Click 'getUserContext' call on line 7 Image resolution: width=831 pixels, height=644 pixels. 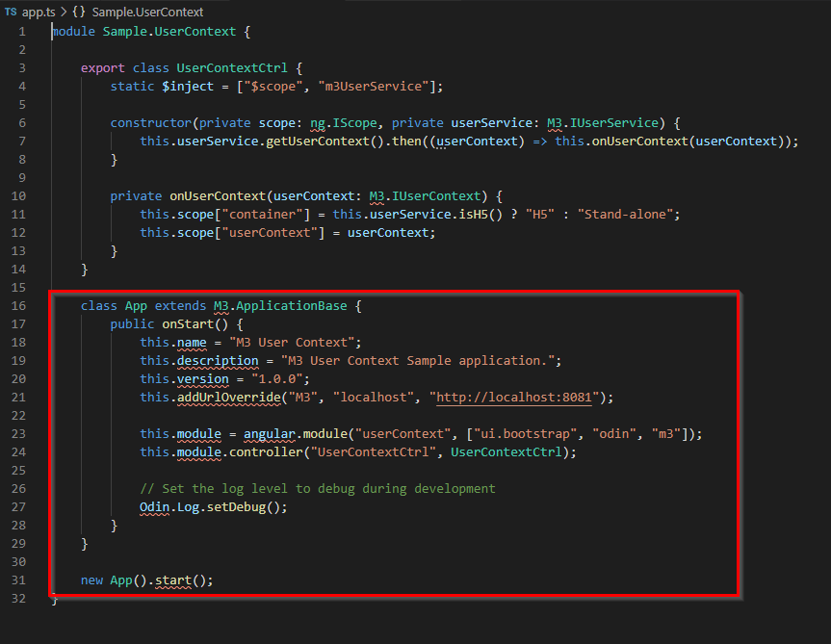[x=317, y=142]
